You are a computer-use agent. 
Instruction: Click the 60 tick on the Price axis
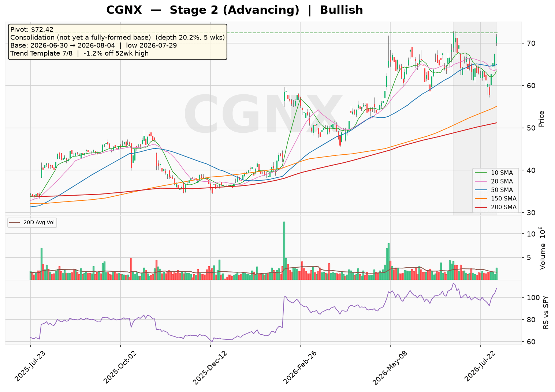click(x=531, y=86)
